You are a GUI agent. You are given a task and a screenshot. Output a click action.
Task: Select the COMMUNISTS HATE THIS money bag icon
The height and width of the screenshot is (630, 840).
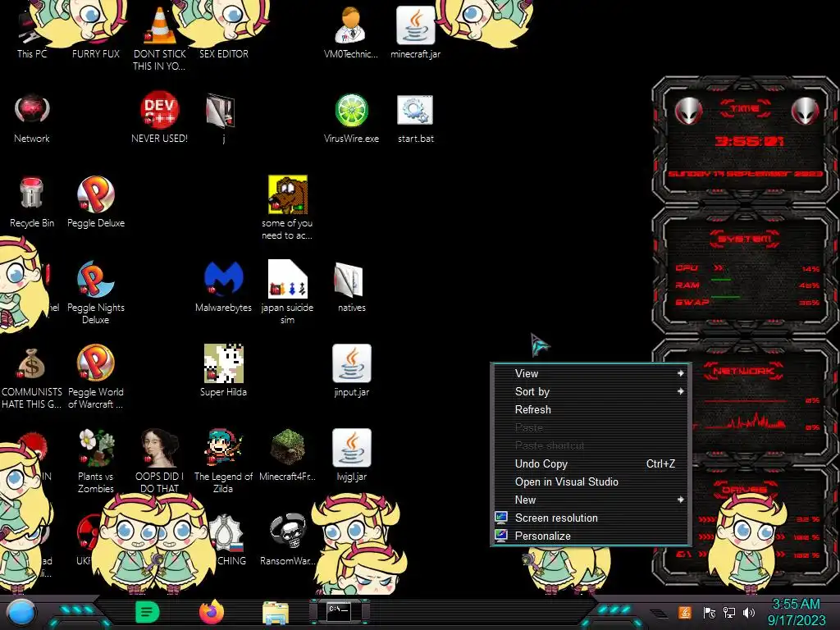point(32,378)
